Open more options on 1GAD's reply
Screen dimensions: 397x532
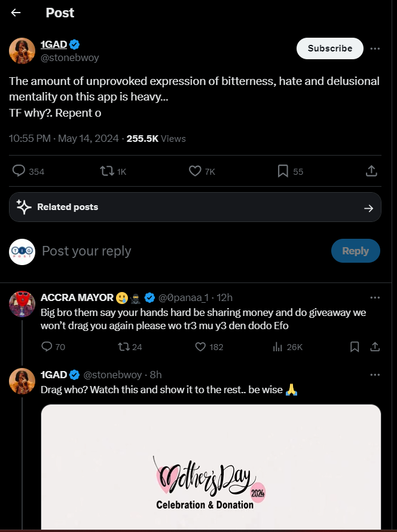pyautogui.click(x=375, y=375)
